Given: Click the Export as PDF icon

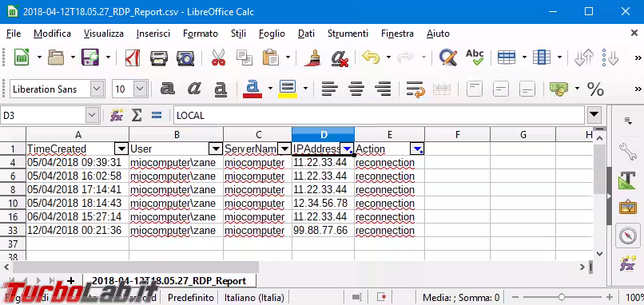Looking at the screenshot, I should pyautogui.click(x=133, y=57).
